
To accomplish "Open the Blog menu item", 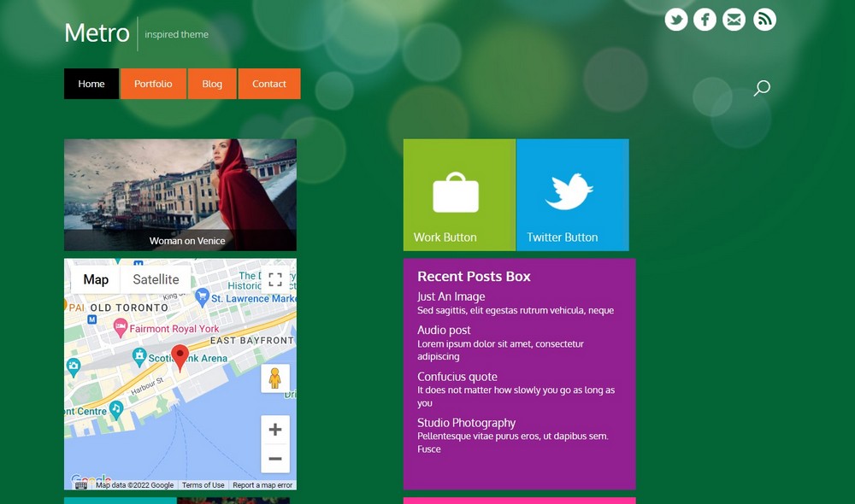I will click(212, 84).
